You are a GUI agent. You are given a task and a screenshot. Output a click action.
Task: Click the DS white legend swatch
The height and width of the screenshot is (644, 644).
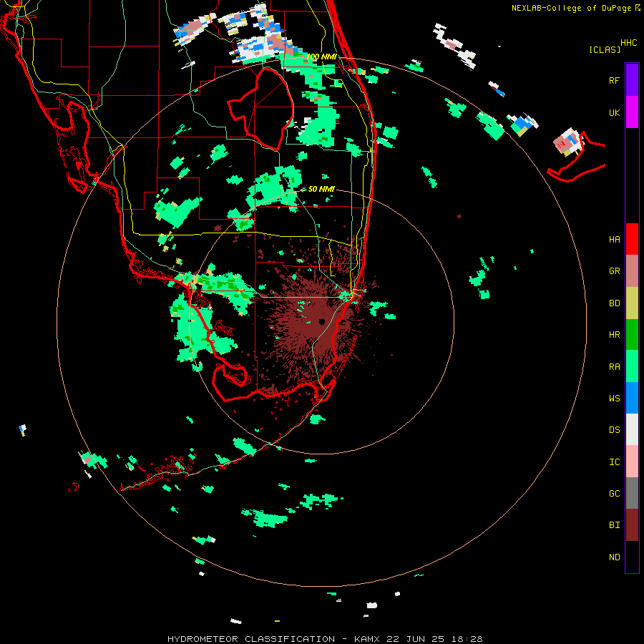pyautogui.click(x=632, y=429)
